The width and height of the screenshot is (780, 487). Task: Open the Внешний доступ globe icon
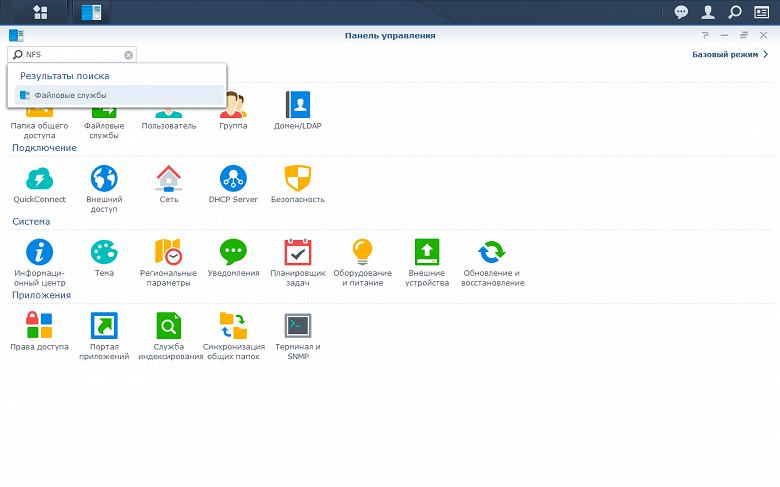(104, 179)
